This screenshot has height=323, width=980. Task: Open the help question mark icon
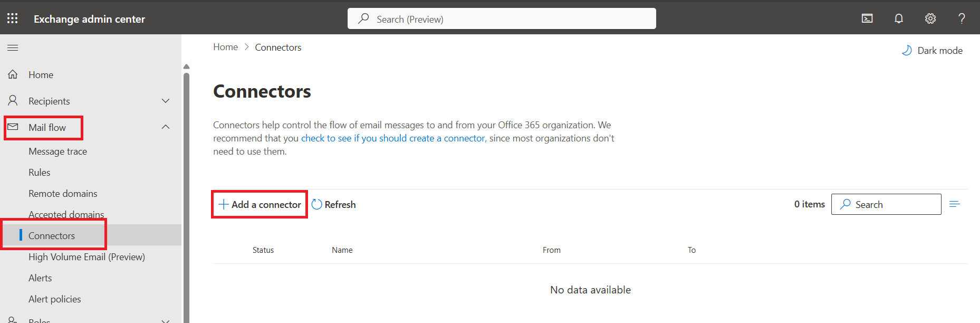(962, 18)
